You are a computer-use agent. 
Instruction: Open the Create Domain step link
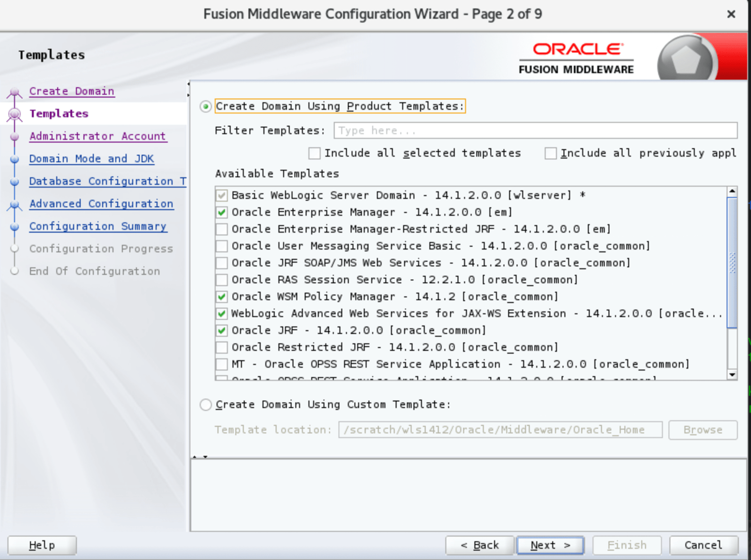(72, 91)
